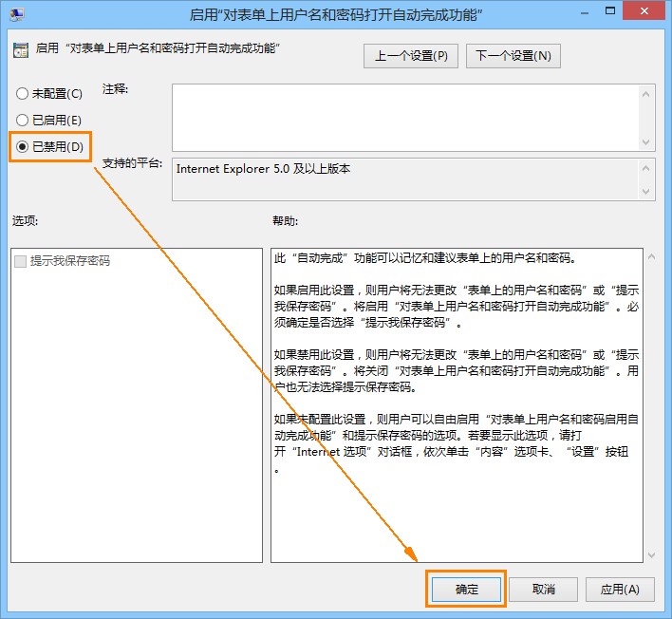This screenshot has height=619, width=672.
Task: Click the 支持的平台: label
Action: tap(132, 163)
